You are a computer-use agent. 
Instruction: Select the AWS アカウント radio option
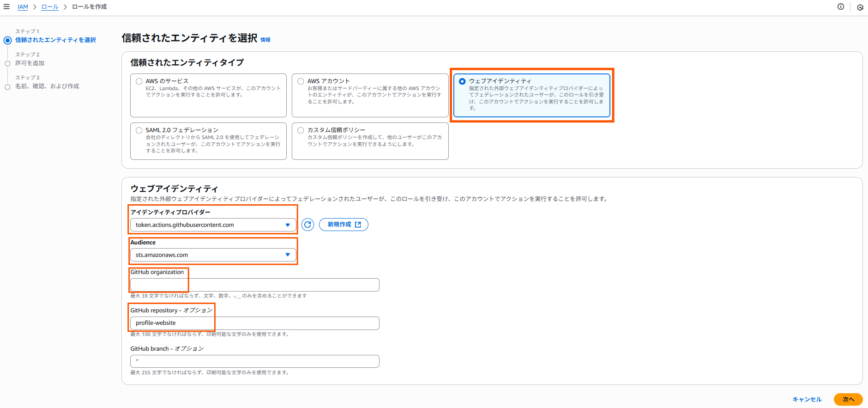[301, 81]
